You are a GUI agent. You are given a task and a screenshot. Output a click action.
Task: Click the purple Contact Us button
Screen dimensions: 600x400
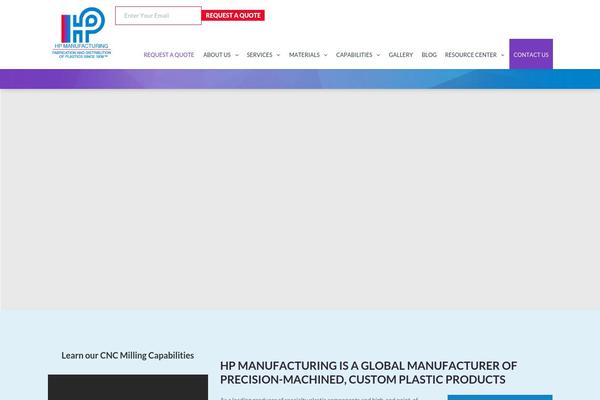[531, 54]
